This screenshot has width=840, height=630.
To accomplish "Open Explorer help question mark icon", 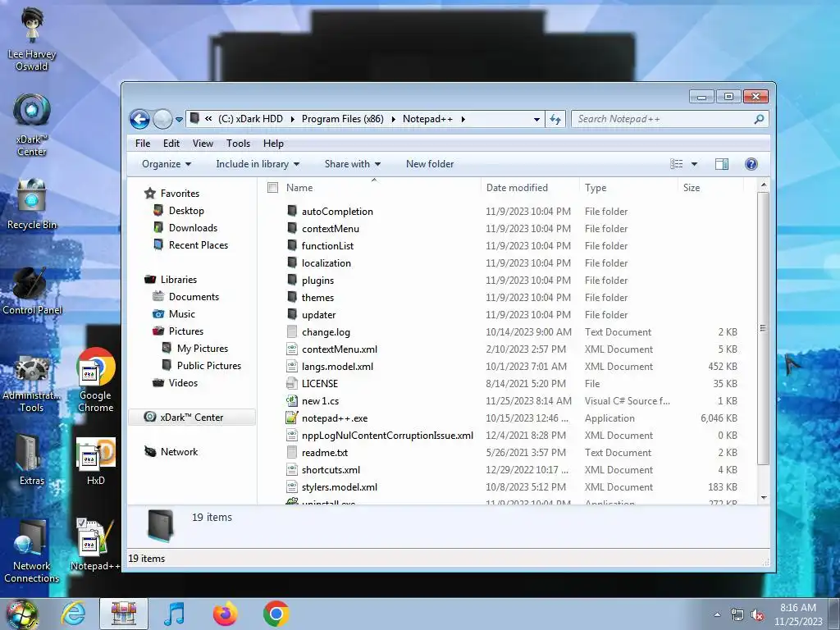I will coord(751,164).
